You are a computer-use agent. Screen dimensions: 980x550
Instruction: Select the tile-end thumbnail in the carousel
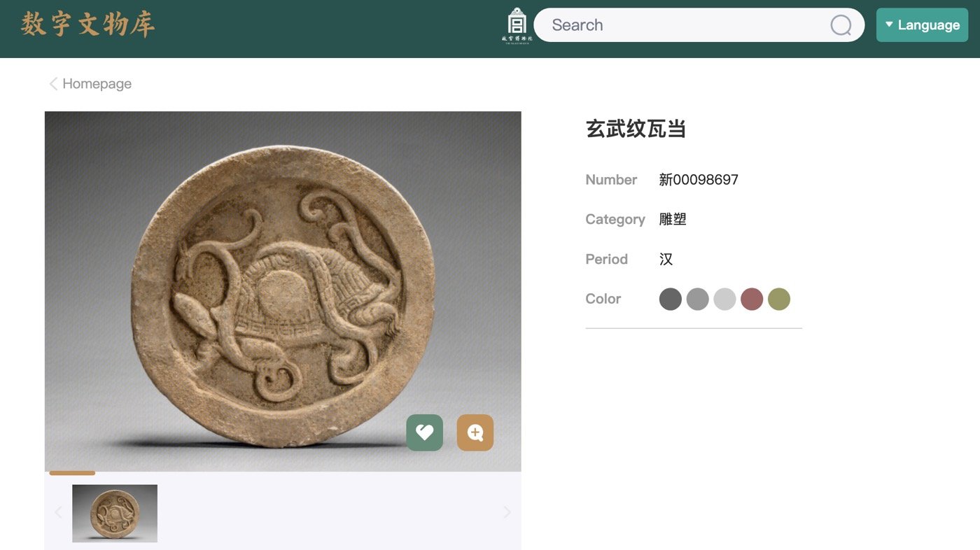coord(115,513)
